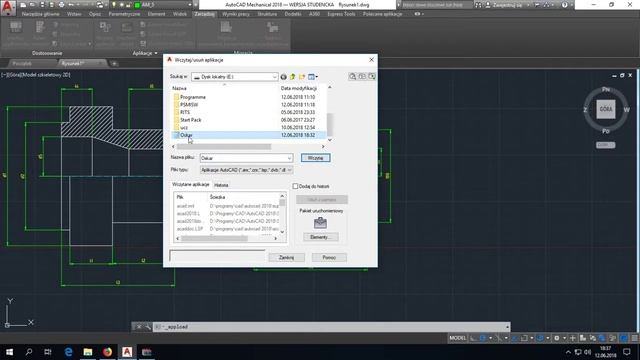Click the magnifier find-file icon in dialog

352,76
